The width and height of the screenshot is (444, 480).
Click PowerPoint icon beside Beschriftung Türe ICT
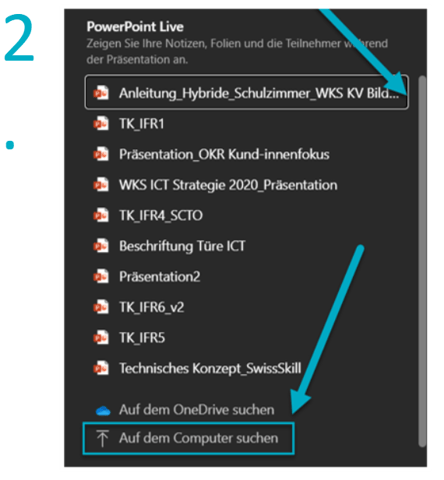coord(101,246)
